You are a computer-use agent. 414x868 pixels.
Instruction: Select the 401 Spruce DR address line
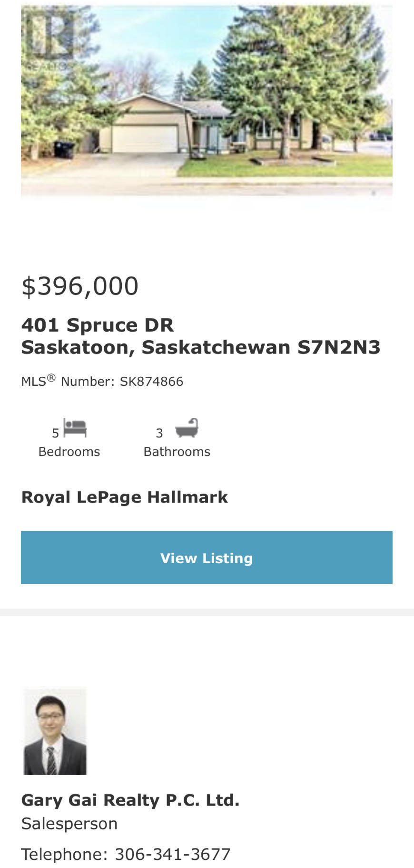tap(98, 325)
